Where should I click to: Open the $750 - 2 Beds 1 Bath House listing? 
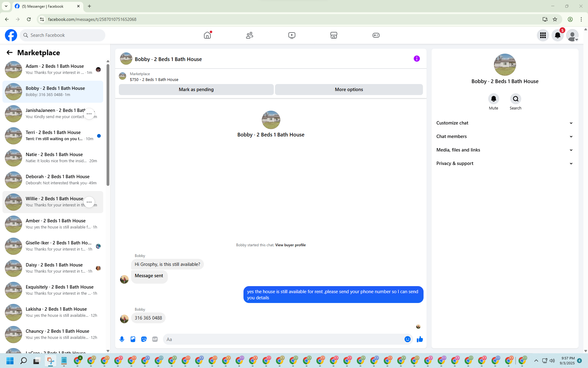(154, 80)
